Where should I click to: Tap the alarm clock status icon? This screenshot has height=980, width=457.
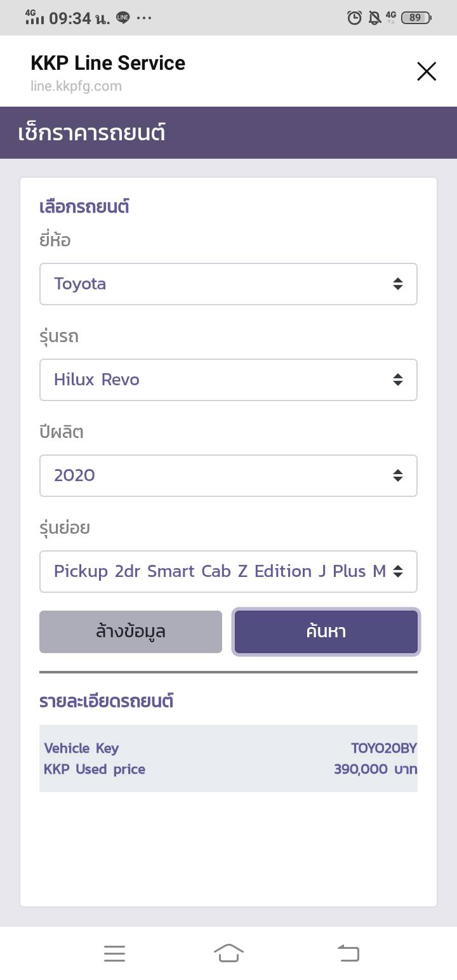tap(354, 18)
